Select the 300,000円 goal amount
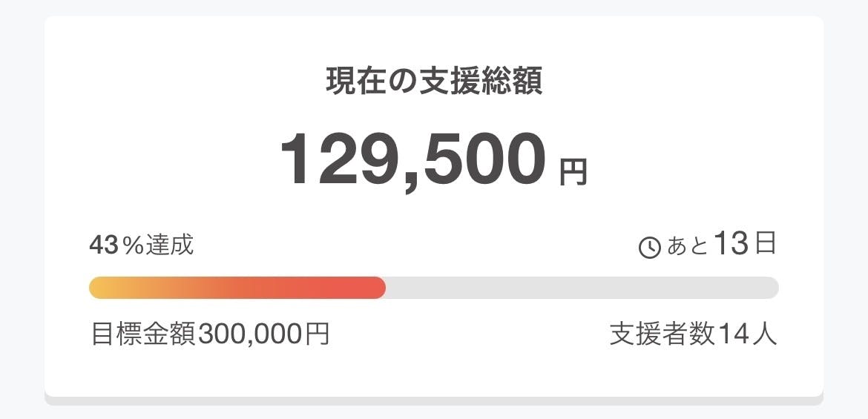The image size is (868, 419). [263, 334]
